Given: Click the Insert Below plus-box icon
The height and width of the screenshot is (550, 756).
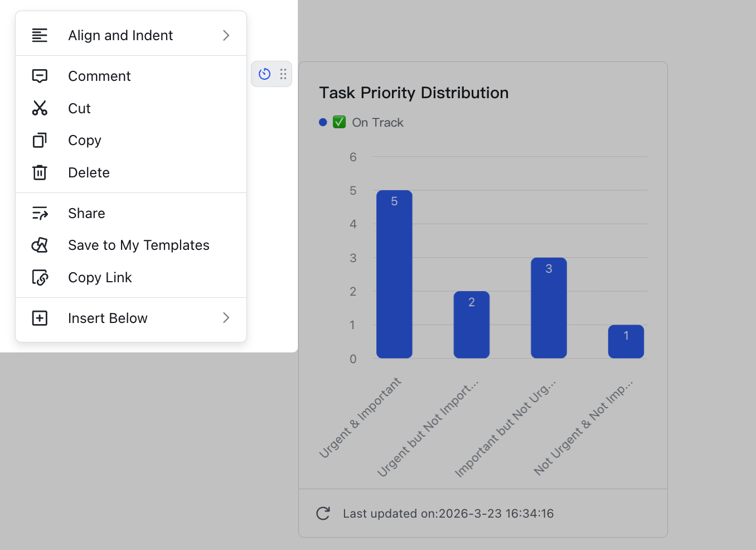Looking at the screenshot, I should (40, 318).
